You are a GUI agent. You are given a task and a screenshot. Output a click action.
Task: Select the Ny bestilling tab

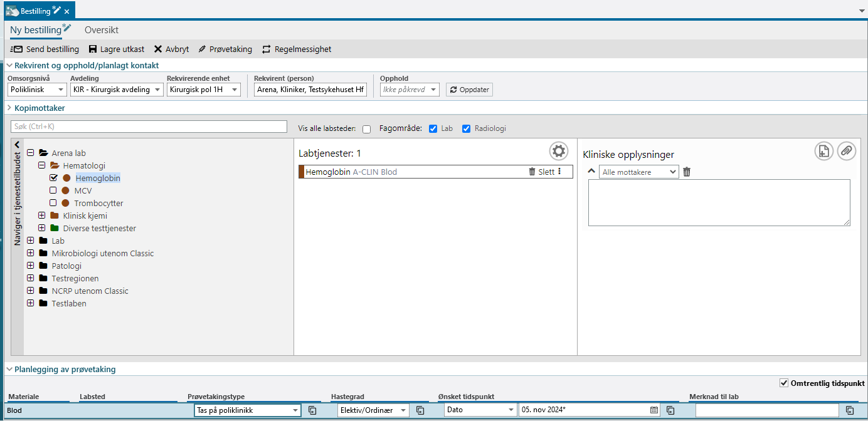(36, 30)
